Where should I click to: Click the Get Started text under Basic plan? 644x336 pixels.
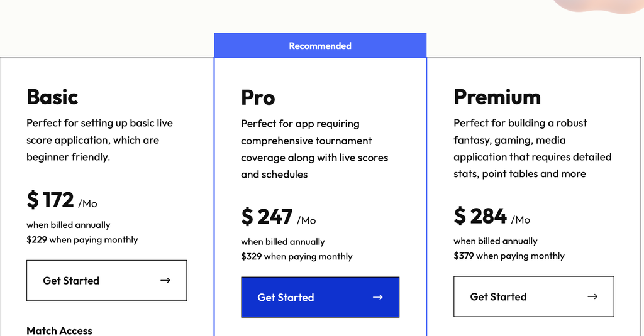(71, 281)
